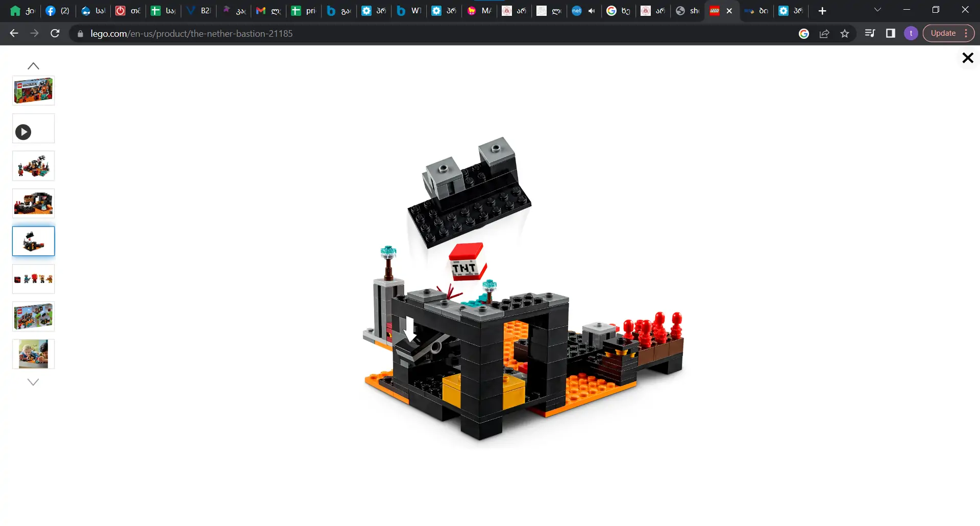Switch to the blue cloud icon tab
The width and height of the screenshot is (980, 526).
(93, 11)
